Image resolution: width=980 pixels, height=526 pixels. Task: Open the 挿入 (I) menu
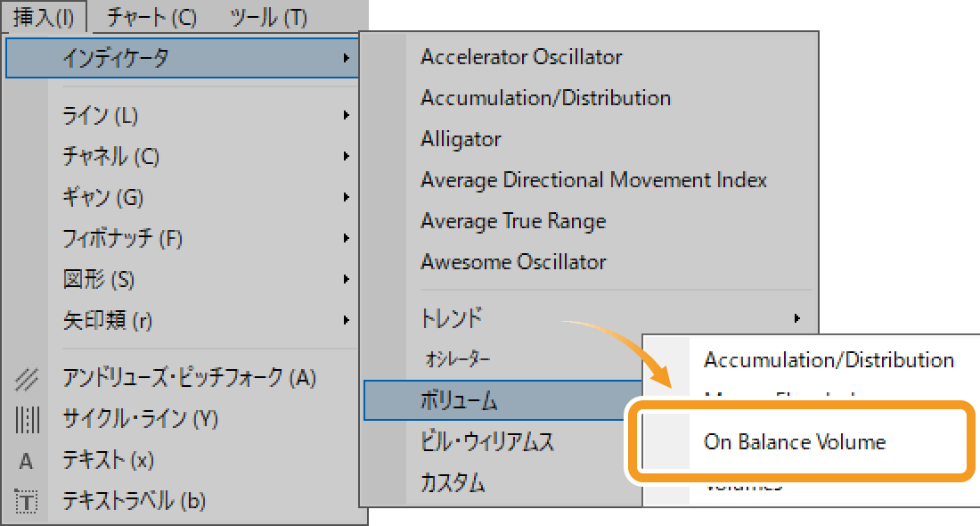pos(44,17)
